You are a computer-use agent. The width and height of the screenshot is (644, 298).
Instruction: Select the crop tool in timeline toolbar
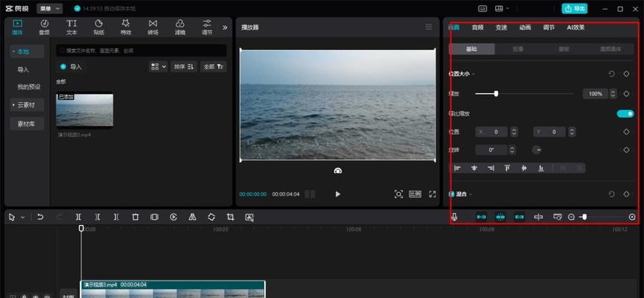[x=230, y=217]
